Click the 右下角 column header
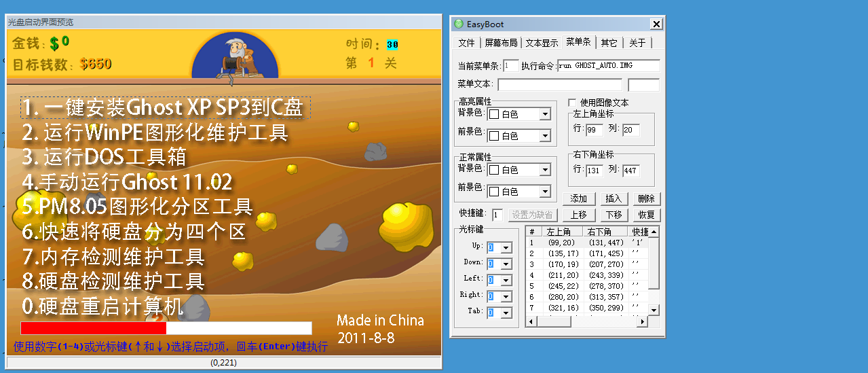The image size is (868, 373). click(606, 232)
